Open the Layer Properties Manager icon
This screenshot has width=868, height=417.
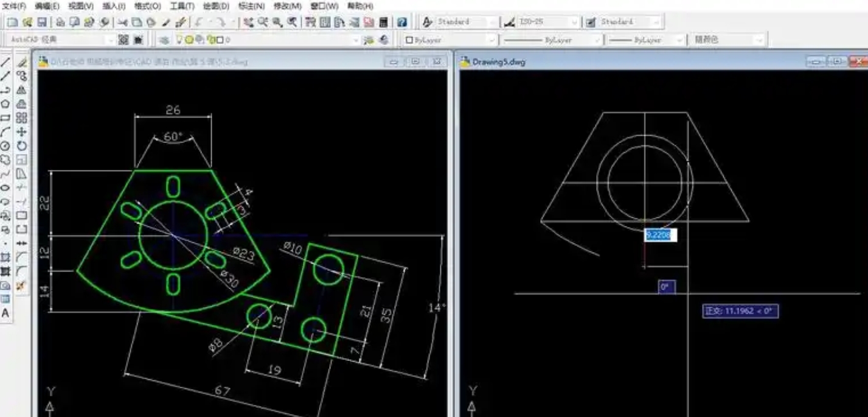pyautogui.click(x=164, y=40)
